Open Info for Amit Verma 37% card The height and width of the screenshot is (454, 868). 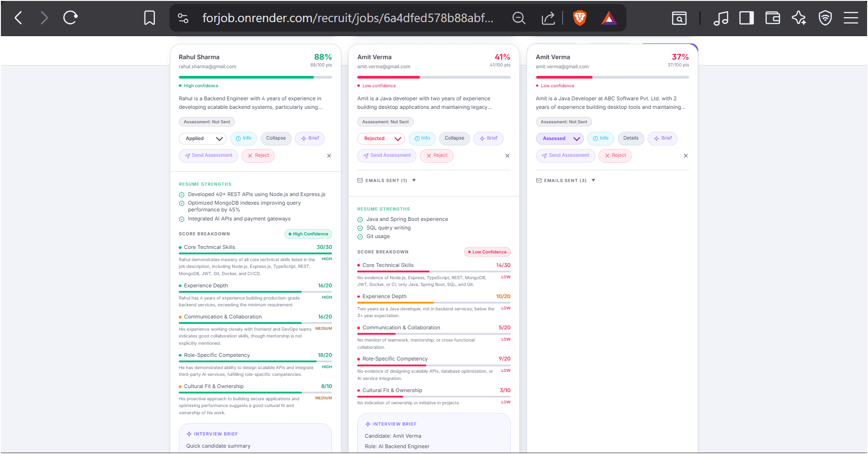(x=601, y=138)
